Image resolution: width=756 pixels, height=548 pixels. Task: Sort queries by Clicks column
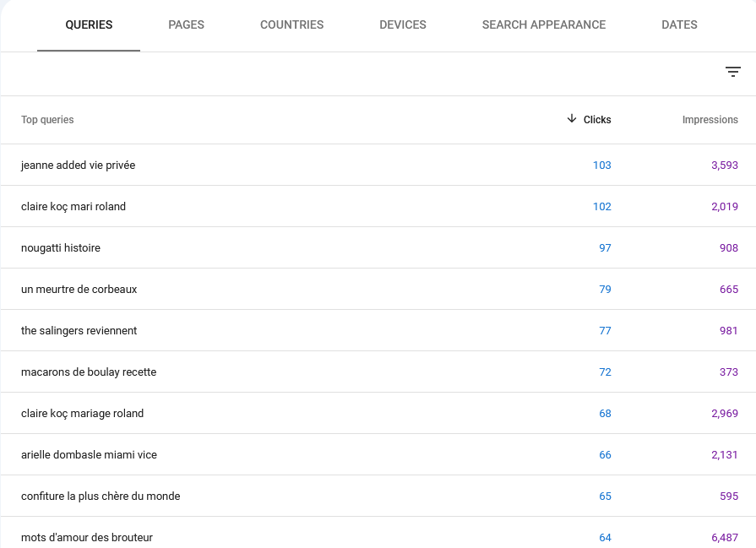pyautogui.click(x=596, y=119)
